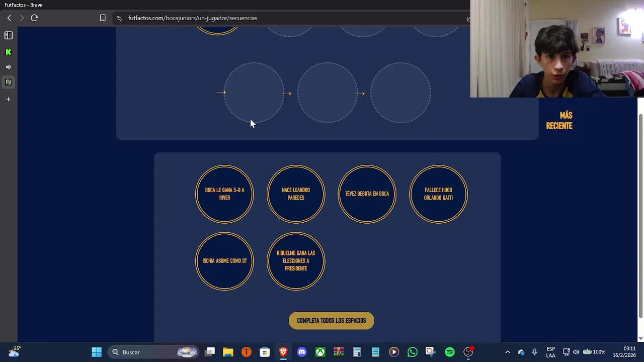Select the 'Tévez debuta en Boca' circle
The height and width of the screenshot is (362, 644).
click(x=367, y=194)
